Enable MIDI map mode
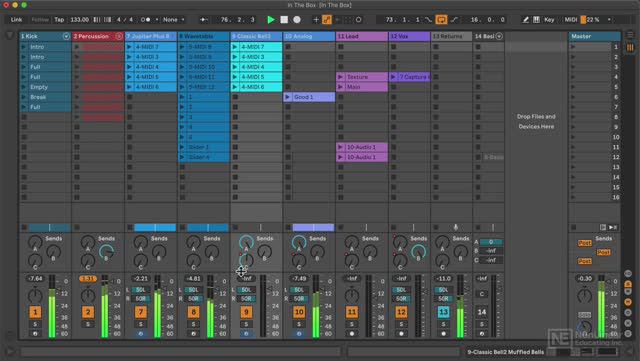640x361 pixels. [x=570, y=20]
